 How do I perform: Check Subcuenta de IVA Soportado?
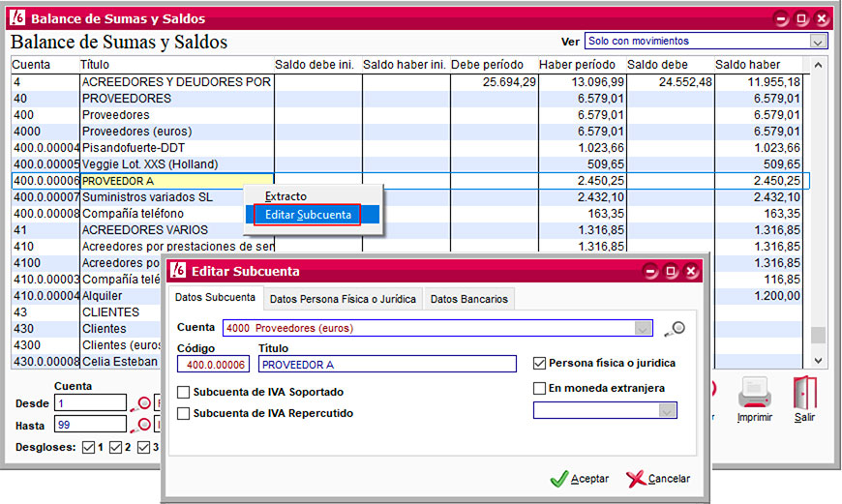[184, 392]
